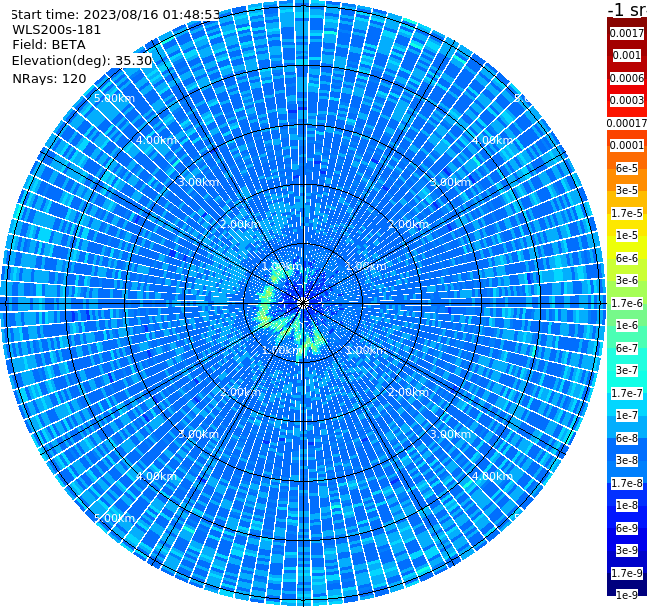647x607 pixels.
Task: Click the polar plot center origin point
Action: pos(303,304)
